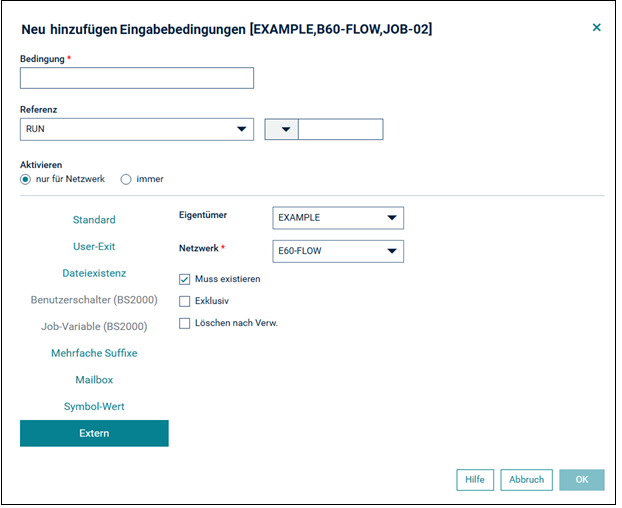
Task: Click the text field right of Referenz dropdown
Action: (x=341, y=129)
